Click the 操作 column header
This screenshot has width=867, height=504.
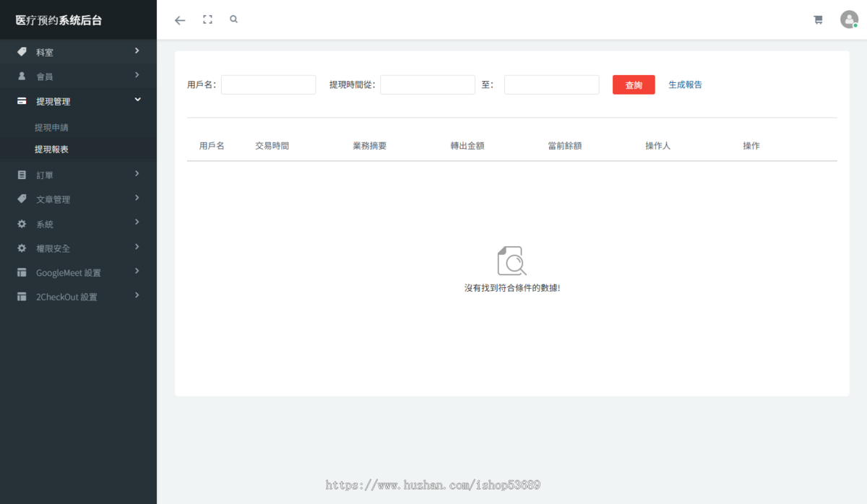tap(751, 146)
